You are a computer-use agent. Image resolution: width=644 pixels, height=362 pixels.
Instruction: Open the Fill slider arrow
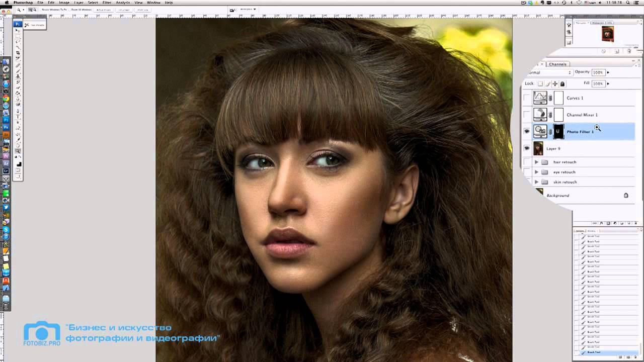click(608, 83)
